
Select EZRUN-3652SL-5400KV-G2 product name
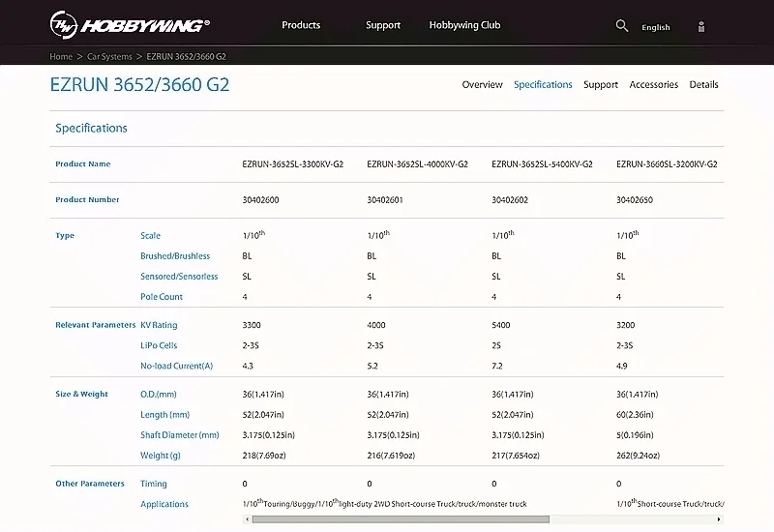(x=542, y=164)
